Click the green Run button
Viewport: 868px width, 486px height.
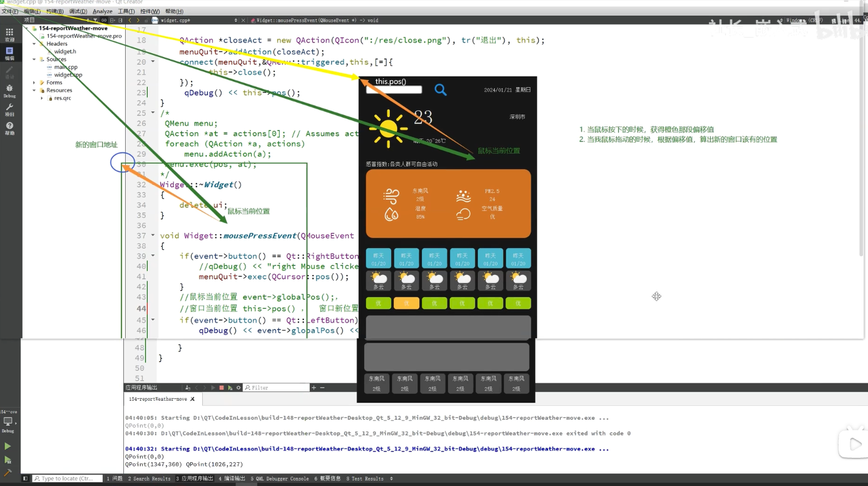pyautogui.click(x=8, y=447)
